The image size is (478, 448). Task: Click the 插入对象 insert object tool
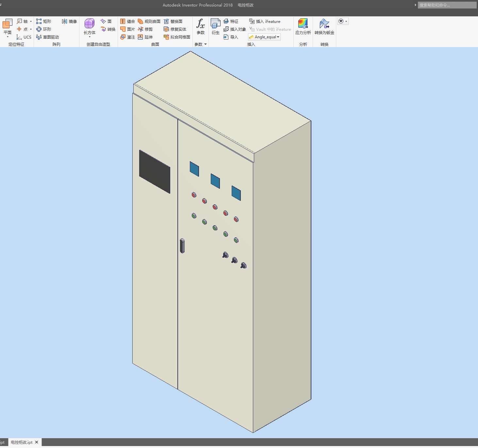pos(235,29)
